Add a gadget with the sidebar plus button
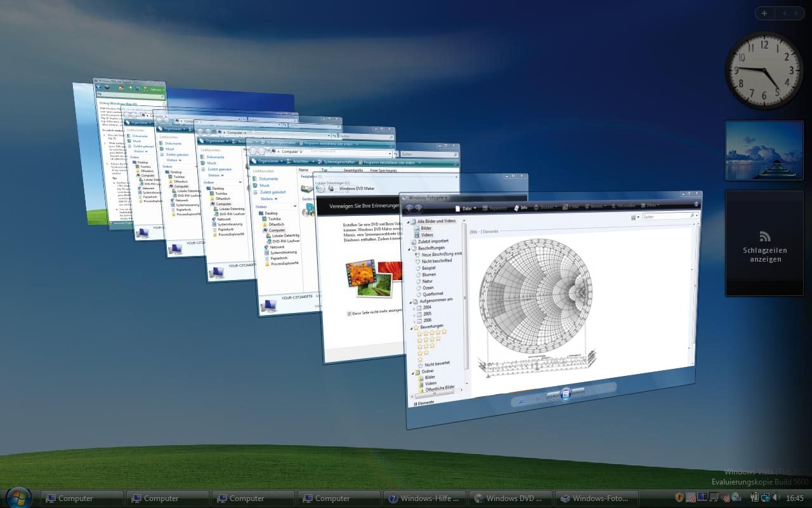 tap(765, 13)
